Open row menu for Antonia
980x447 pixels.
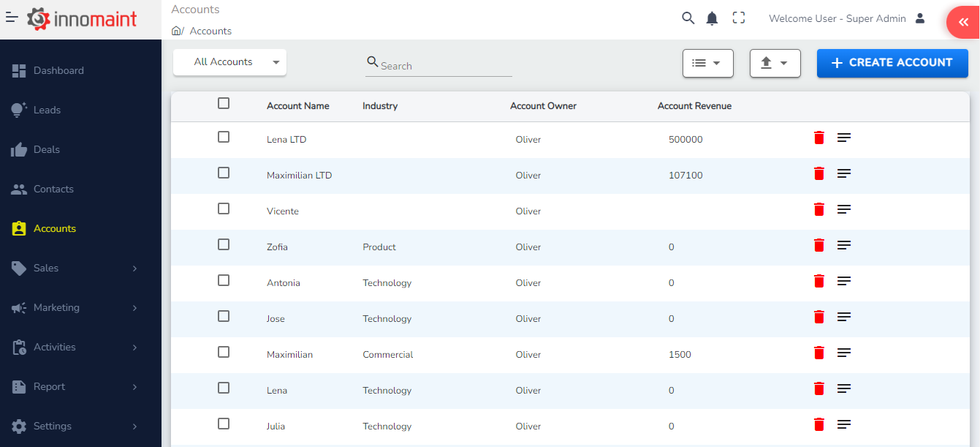coord(844,281)
